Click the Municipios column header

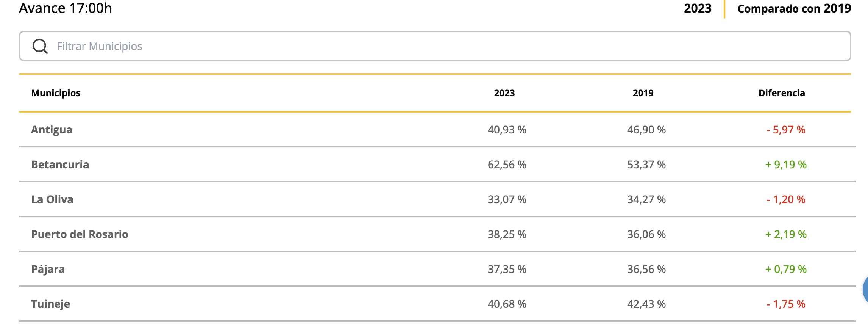click(x=56, y=93)
